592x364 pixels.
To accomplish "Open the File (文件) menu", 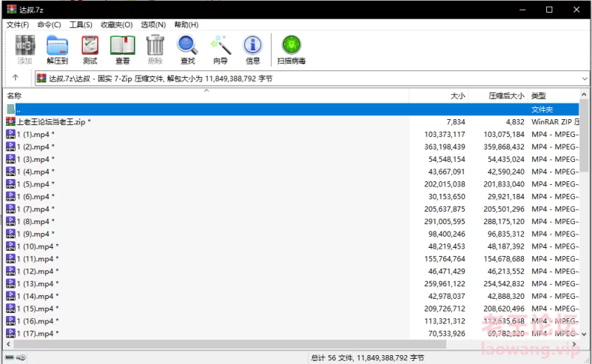I will pyautogui.click(x=18, y=24).
